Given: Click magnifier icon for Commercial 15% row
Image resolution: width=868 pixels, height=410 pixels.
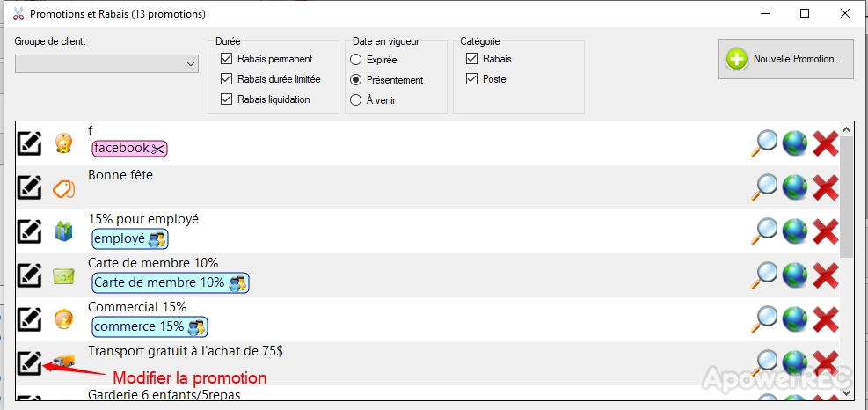Looking at the screenshot, I should tap(765, 318).
